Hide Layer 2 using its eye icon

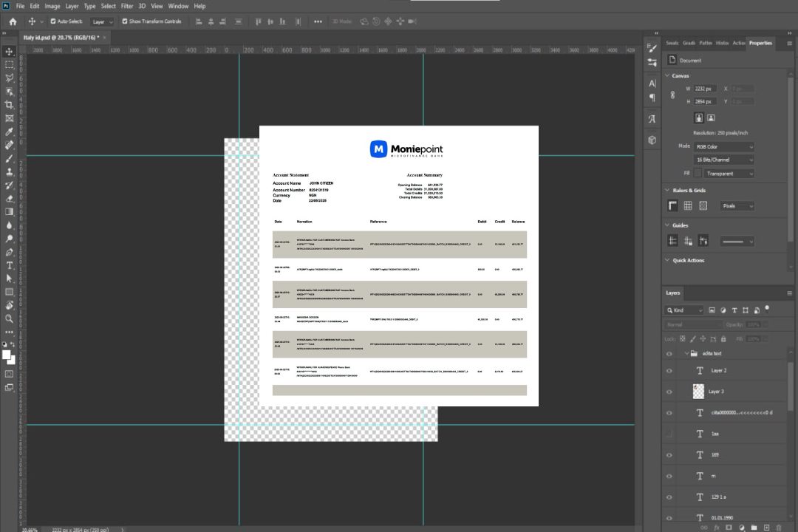click(x=669, y=370)
